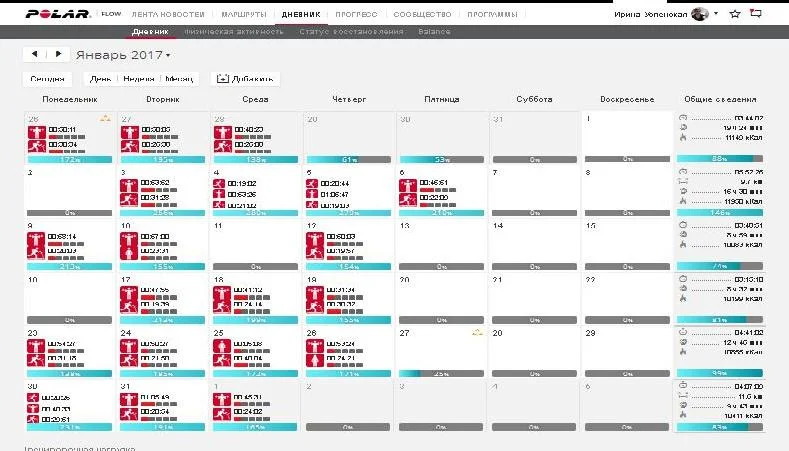Image resolution: width=789 pixels, height=451 pixels.
Task: Open the Polar Flow logo home link
Action: pyautogui.click(x=58, y=14)
